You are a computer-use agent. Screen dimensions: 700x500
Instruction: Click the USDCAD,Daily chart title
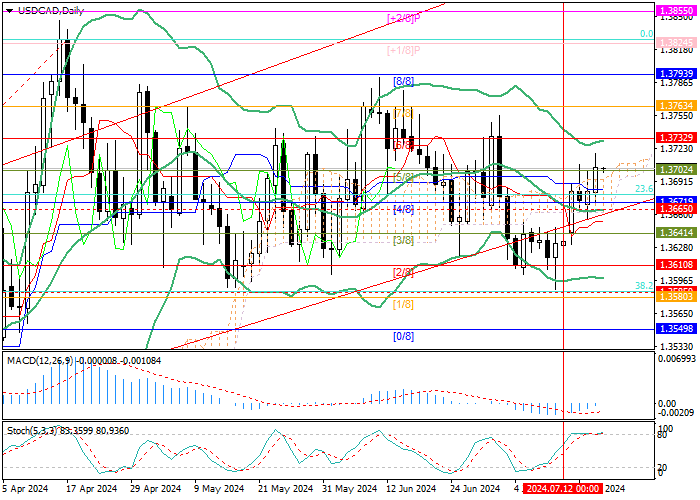[x=51, y=10]
